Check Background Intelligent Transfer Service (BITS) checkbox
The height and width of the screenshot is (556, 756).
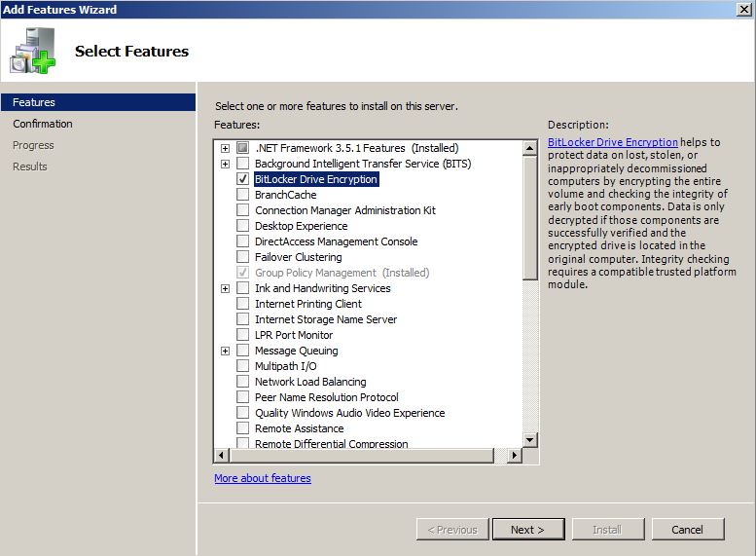243,164
